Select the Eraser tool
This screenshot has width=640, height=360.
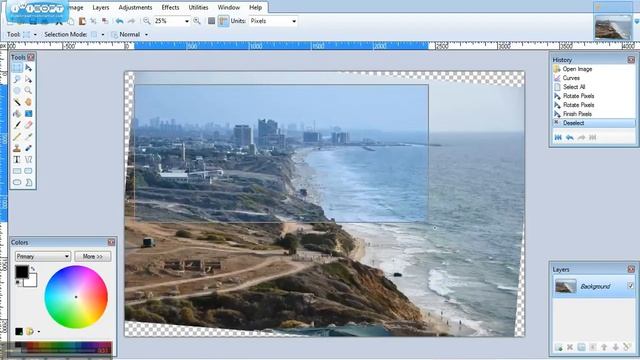pos(29,125)
